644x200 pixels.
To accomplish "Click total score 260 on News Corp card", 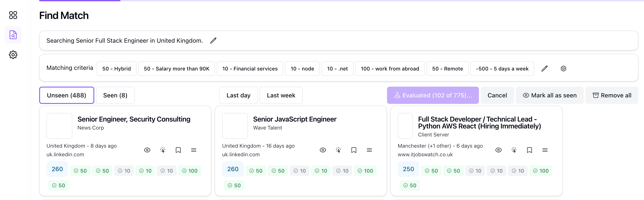I will coord(57,169).
